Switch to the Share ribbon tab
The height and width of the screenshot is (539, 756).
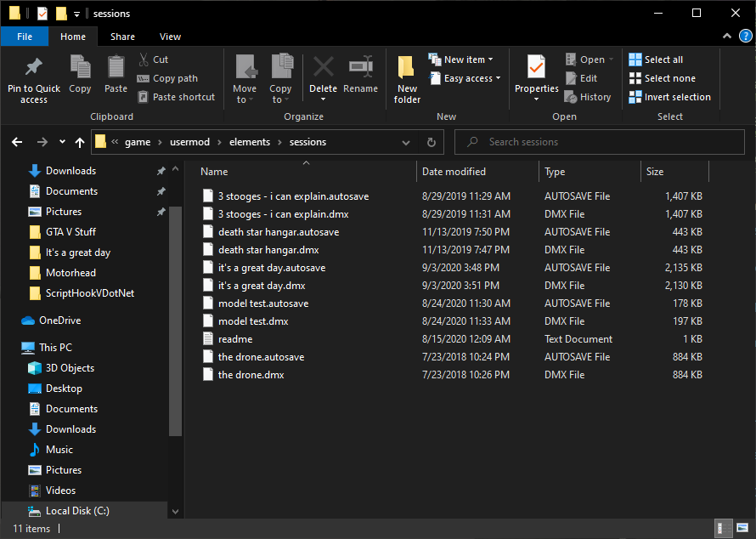pyautogui.click(x=122, y=37)
